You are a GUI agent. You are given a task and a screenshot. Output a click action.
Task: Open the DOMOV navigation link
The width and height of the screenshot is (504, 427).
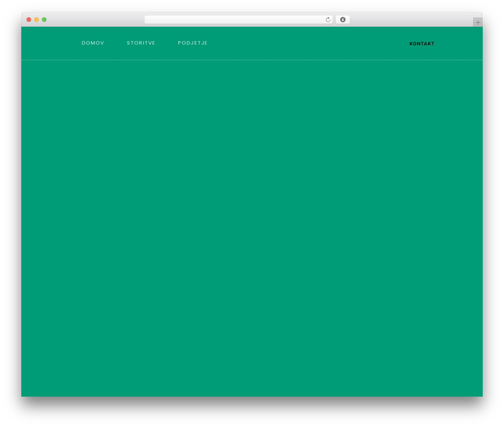(93, 43)
